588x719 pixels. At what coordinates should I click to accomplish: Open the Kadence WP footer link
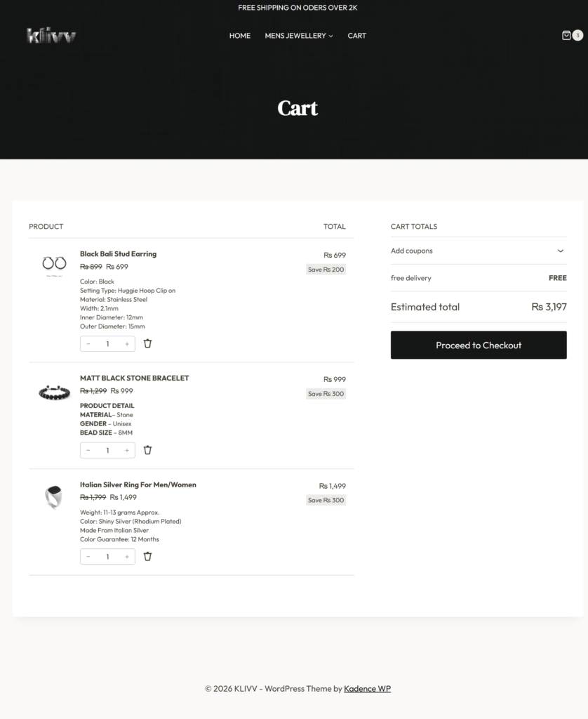pyautogui.click(x=367, y=688)
